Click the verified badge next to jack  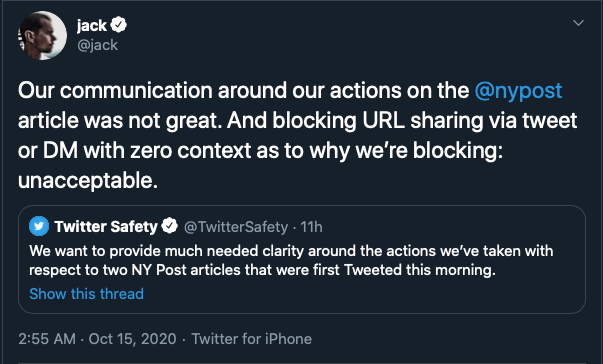click(x=118, y=25)
